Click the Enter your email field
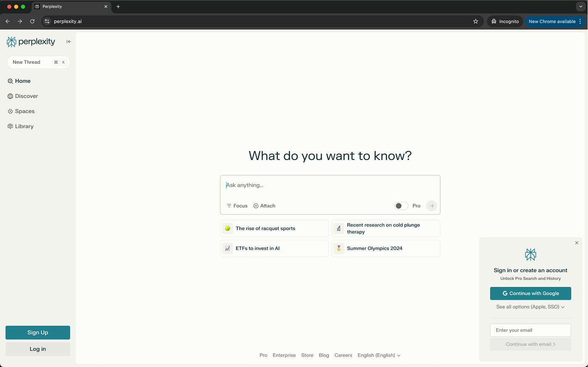The width and height of the screenshot is (588, 367). pos(530,330)
